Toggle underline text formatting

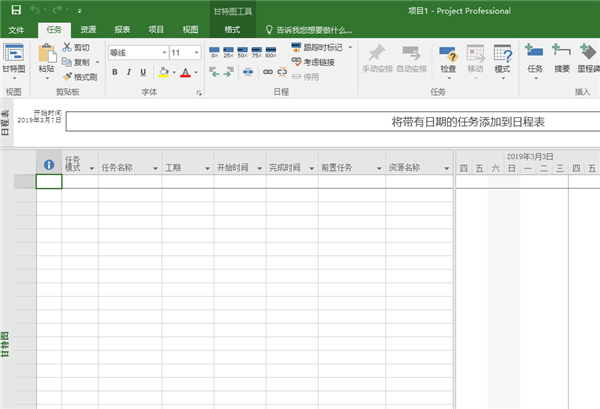[x=143, y=72]
